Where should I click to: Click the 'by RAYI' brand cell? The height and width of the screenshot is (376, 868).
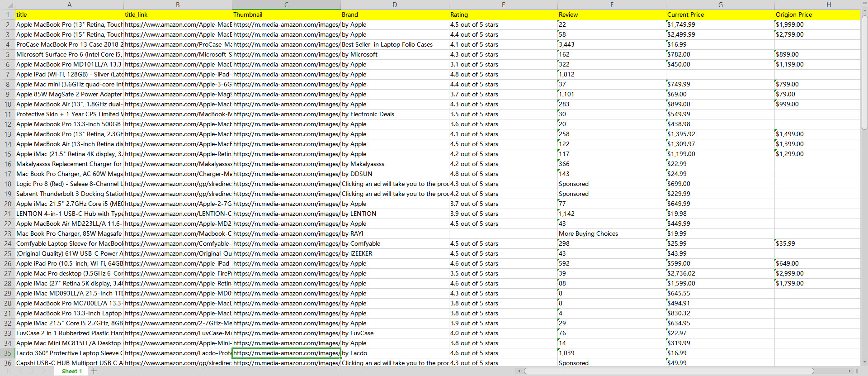point(395,233)
